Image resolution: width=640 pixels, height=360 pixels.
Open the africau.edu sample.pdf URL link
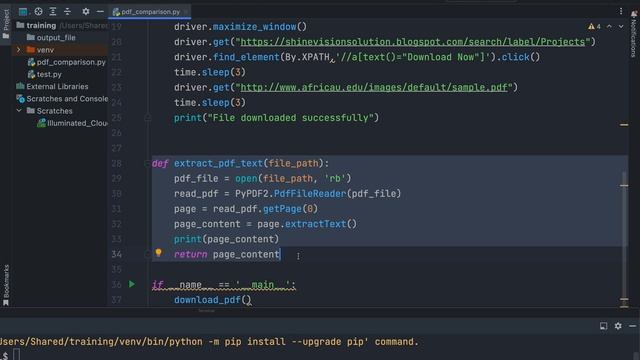tap(374, 87)
